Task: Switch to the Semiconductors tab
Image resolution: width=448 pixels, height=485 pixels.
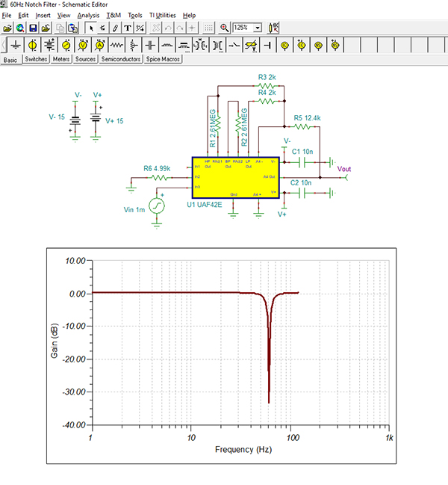Action: [x=121, y=59]
